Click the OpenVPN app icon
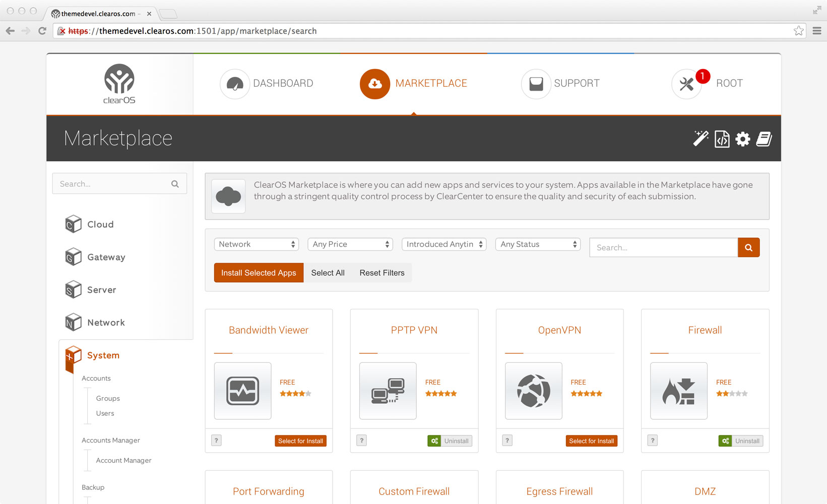The height and width of the screenshot is (504, 827). point(533,391)
